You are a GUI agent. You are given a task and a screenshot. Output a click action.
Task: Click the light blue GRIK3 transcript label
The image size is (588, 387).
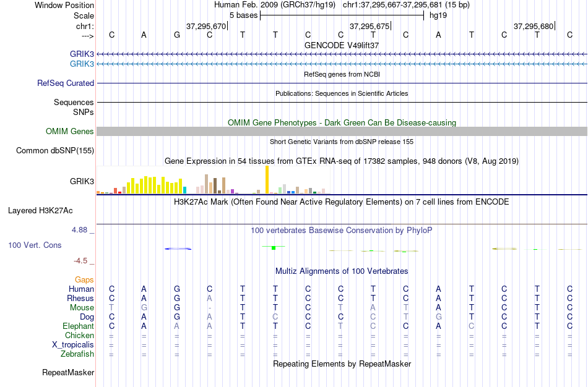pos(82,64)
